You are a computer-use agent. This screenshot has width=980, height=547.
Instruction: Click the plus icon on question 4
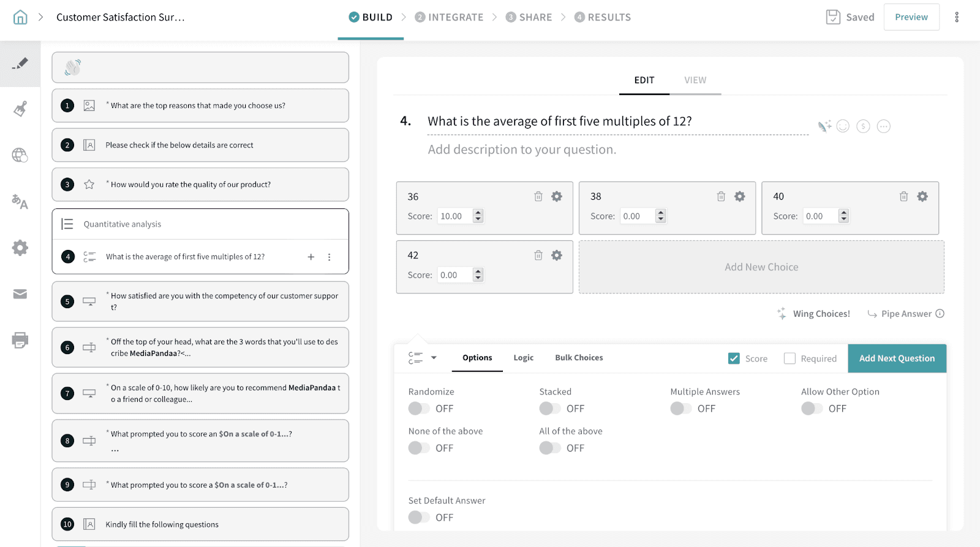311,257
